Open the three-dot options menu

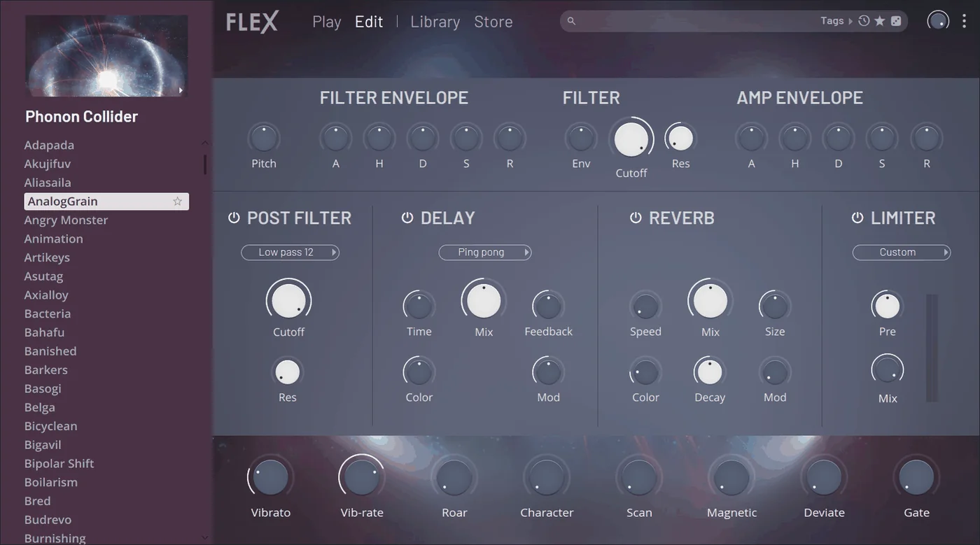coord(964,21)
